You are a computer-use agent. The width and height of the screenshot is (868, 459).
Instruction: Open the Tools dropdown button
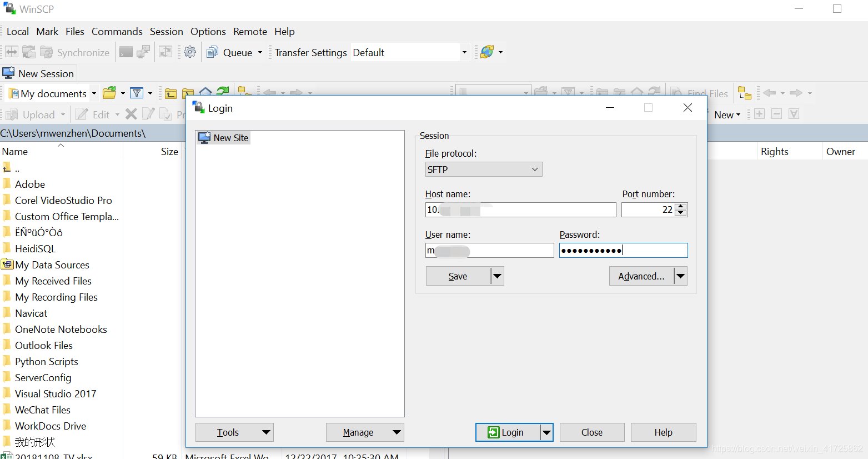point(234,432)
